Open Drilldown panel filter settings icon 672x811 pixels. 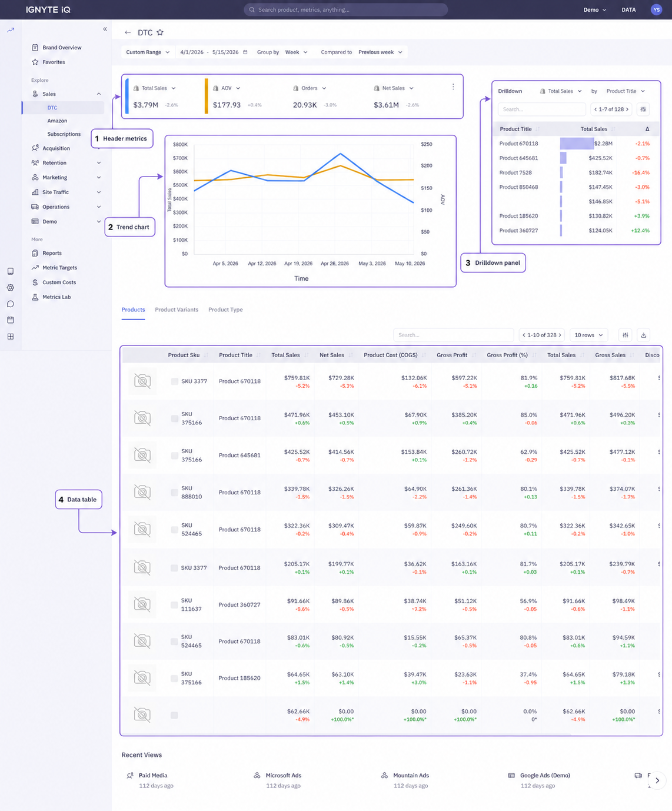click(643, 109)
